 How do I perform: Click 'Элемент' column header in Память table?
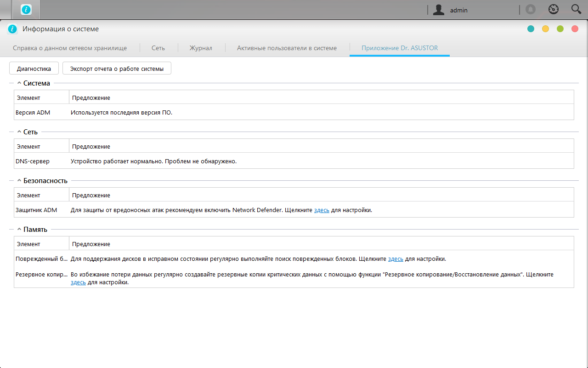click(42, 244)
